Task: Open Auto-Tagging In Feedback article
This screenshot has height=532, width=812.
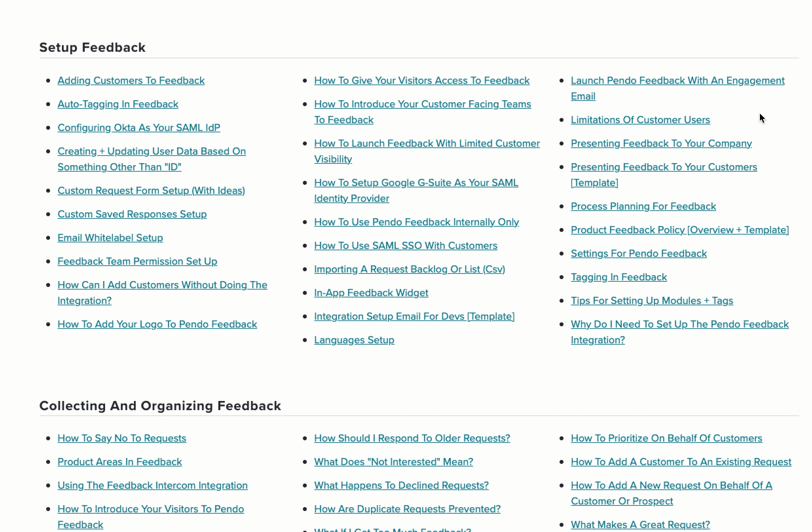Action: click(118, 104)
